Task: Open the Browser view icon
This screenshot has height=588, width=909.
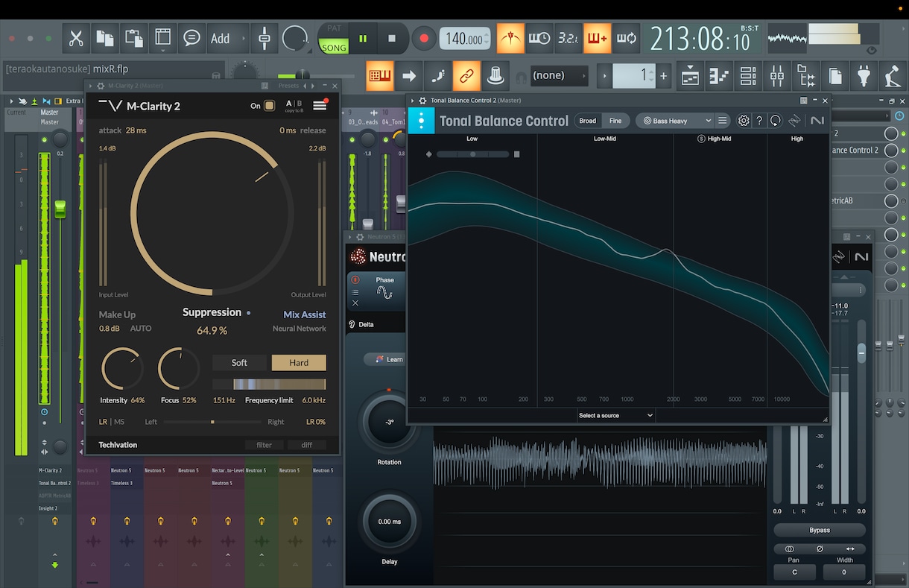Action: (x=806, y=75)
